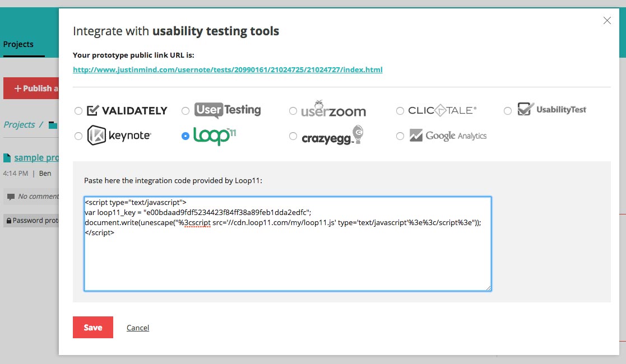Click the Loop11 logo
This screenshot has width=626, height=364.
[215, 136]
